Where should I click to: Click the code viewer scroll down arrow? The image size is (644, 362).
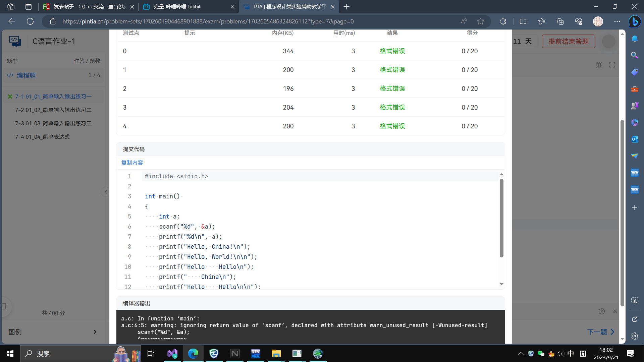tap(501, 284)
